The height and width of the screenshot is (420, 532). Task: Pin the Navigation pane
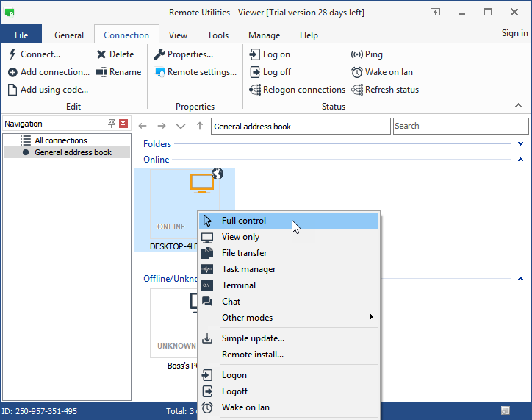coord(111,124)
